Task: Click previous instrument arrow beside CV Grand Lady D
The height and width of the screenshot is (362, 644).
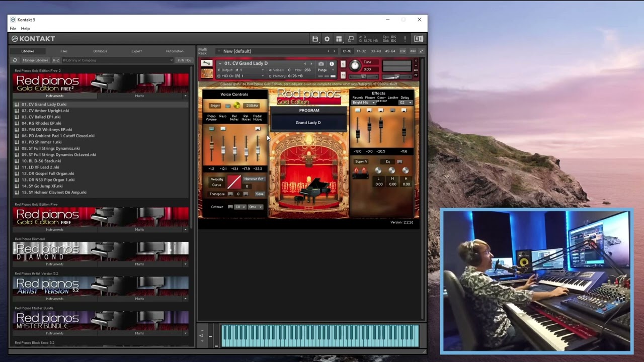Action: coord(305,64)
